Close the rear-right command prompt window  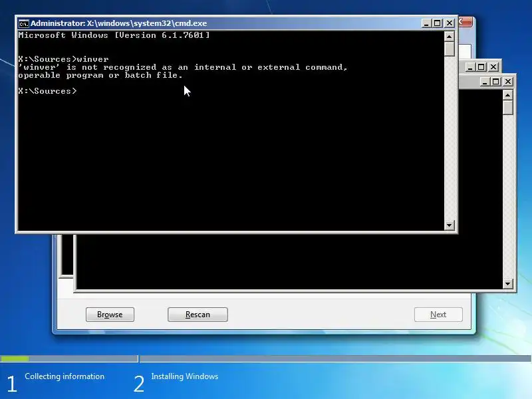tap(508, 81)
